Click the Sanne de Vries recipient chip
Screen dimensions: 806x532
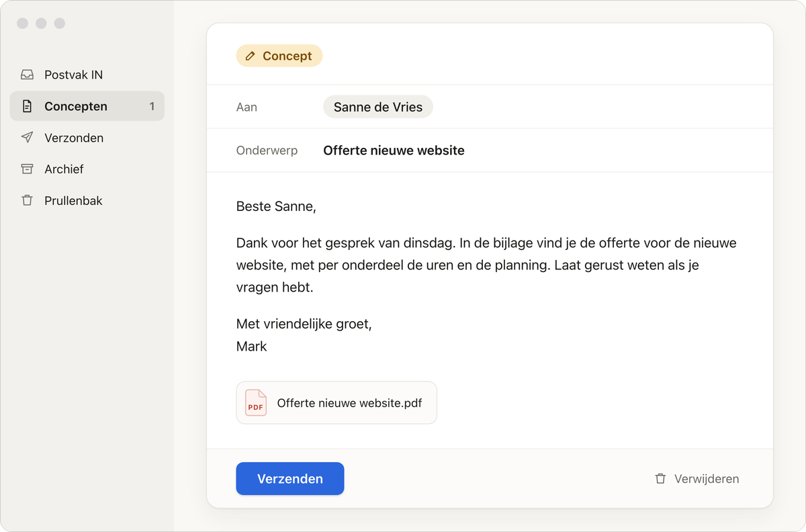click(x=378, y=107)
